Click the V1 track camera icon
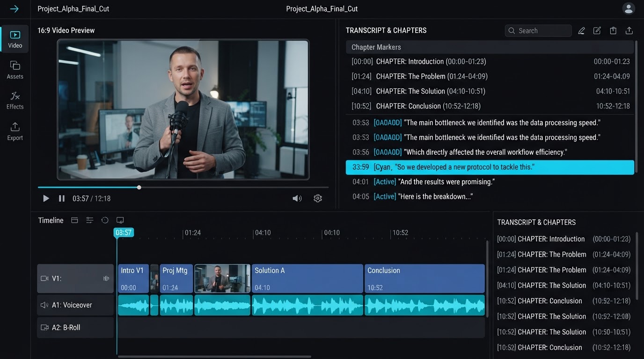This screenshot has width=644, height=359. 45,279
